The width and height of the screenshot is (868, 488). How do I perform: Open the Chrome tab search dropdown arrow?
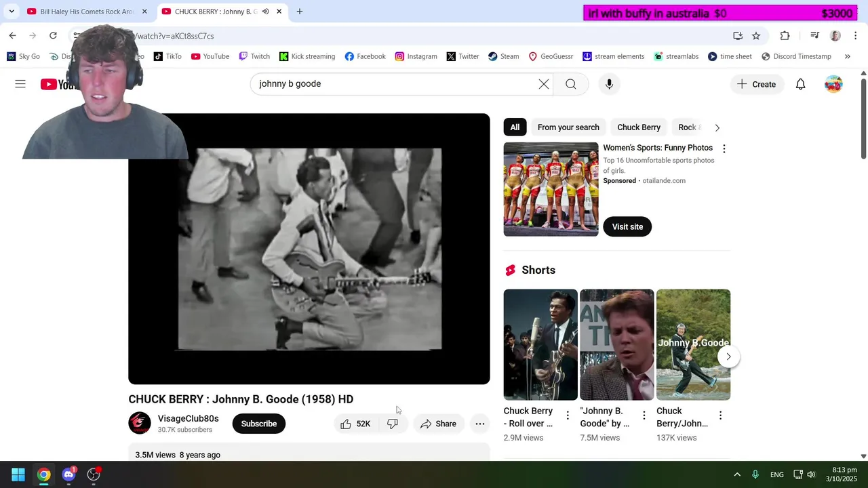point(12,12)
